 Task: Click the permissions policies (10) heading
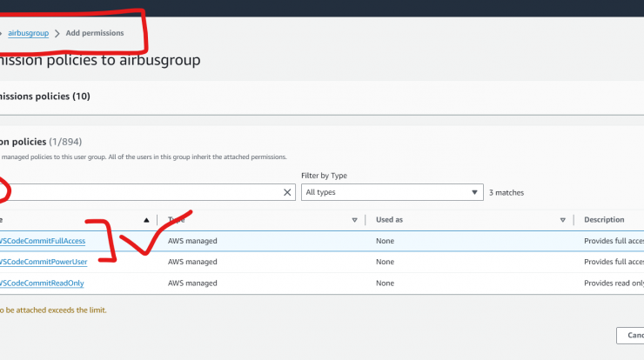pos(44,96)
